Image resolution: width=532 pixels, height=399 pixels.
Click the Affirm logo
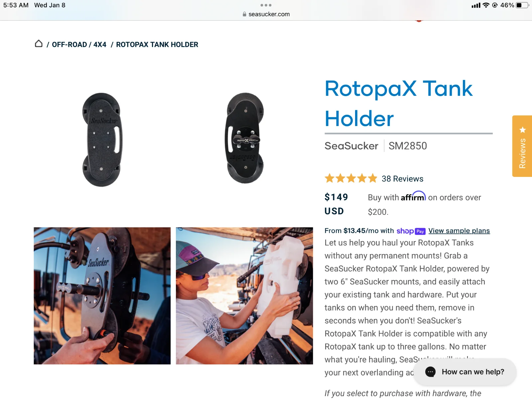coord(413,196)
